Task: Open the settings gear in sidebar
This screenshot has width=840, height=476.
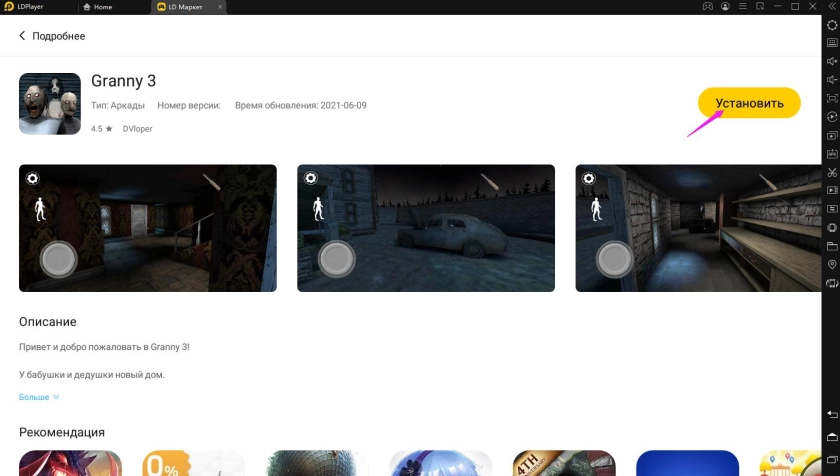Action: pos(832,26)
